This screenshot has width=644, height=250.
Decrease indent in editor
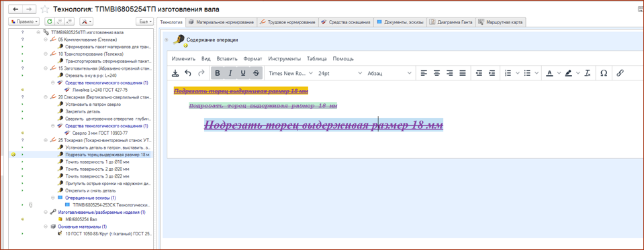tap(479, 73)
